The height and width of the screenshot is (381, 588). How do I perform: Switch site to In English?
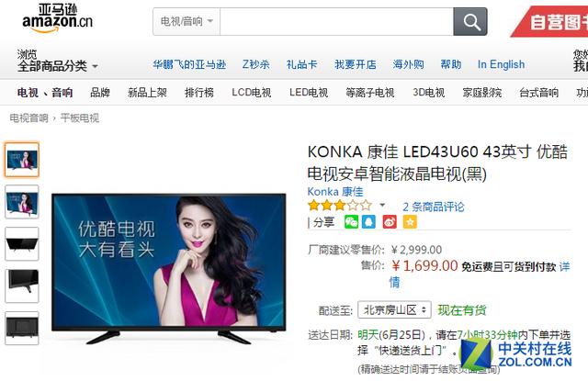[x=501, y=64]
